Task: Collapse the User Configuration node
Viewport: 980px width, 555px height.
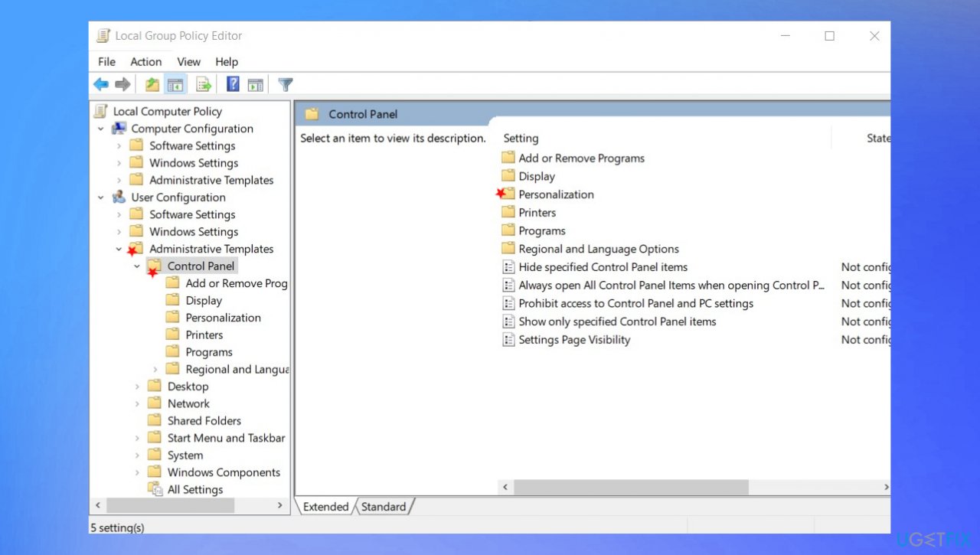Action: (x=100, y=197)
